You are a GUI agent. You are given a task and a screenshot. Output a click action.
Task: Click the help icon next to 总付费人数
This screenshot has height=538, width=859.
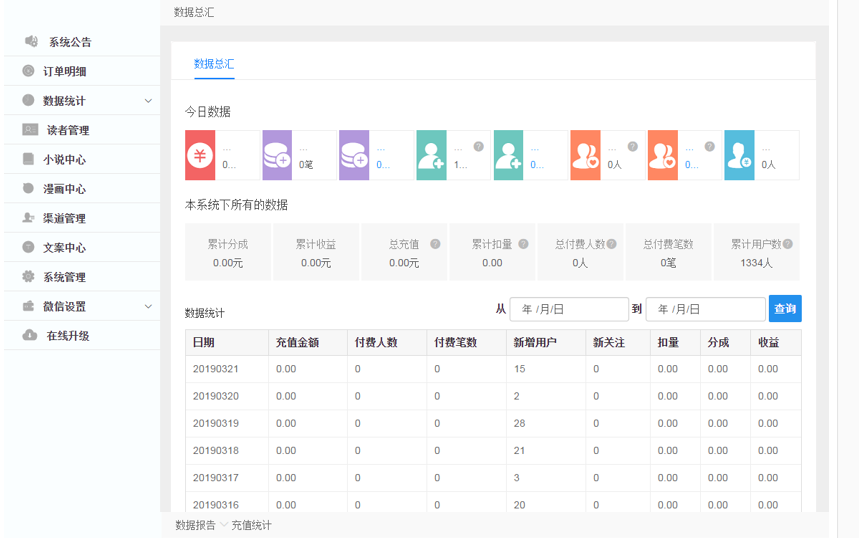tap(611, 243)
